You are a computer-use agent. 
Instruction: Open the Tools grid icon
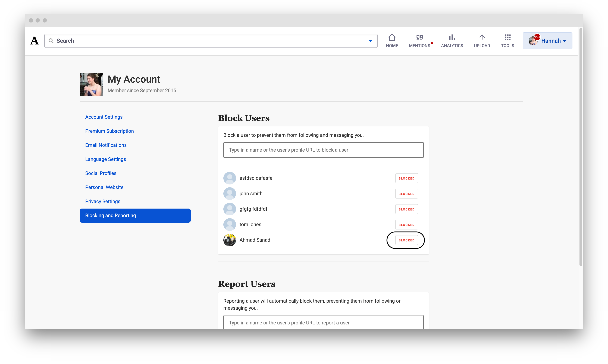click(508, 37)
